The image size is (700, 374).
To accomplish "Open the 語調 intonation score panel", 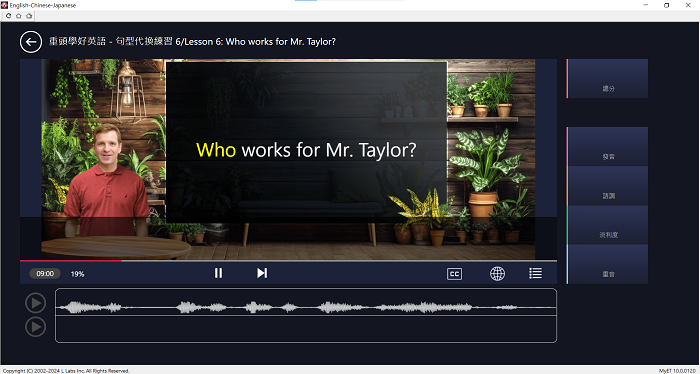I will (608, 186).
